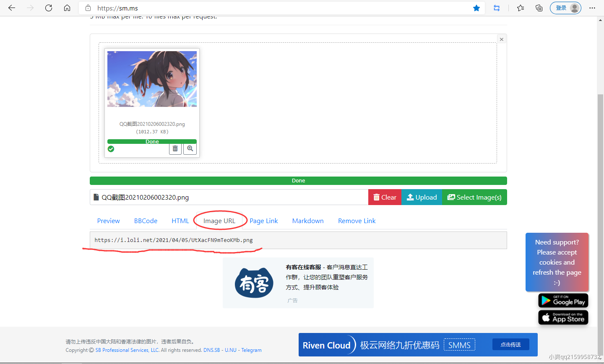Select the Image URL tab
Image resolution: width=604 pixels, height=364 pixels.
coord(219,221)
